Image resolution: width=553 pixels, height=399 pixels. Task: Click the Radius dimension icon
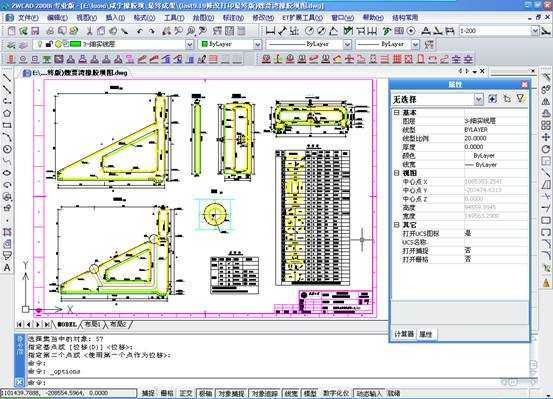click(309, 31)
